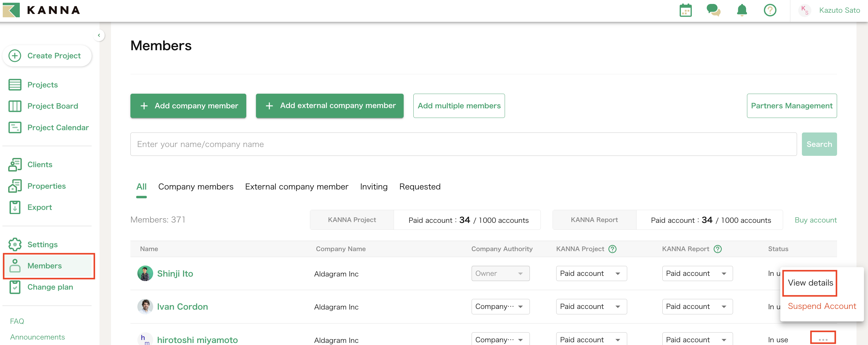This screenshot has width=868, height=345.
Task: Collapse the sidebar with the chevron button
Action: pyautogui.click(x=99, y=35)
